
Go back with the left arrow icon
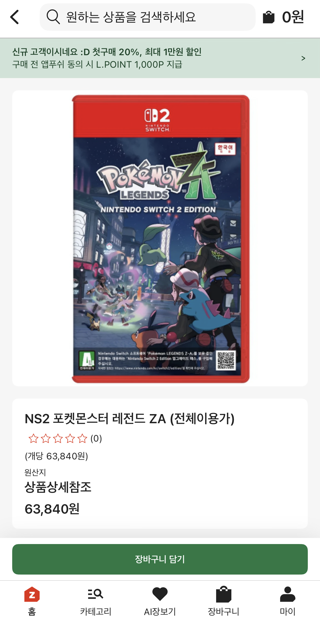point(14,17)
